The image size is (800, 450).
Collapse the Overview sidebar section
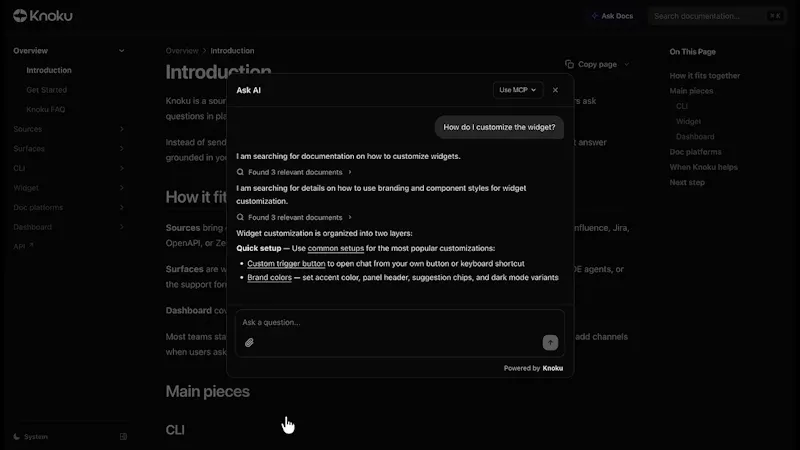(121, 51)
